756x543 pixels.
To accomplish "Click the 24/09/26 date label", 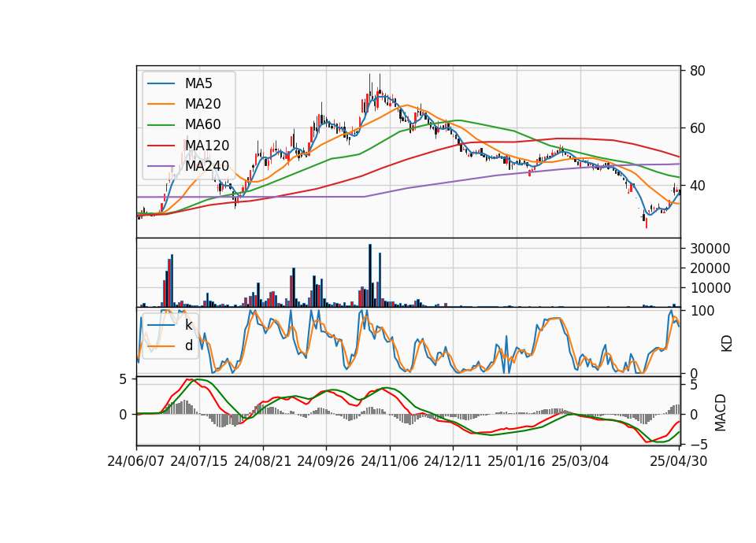I will (x=326, y=461).
